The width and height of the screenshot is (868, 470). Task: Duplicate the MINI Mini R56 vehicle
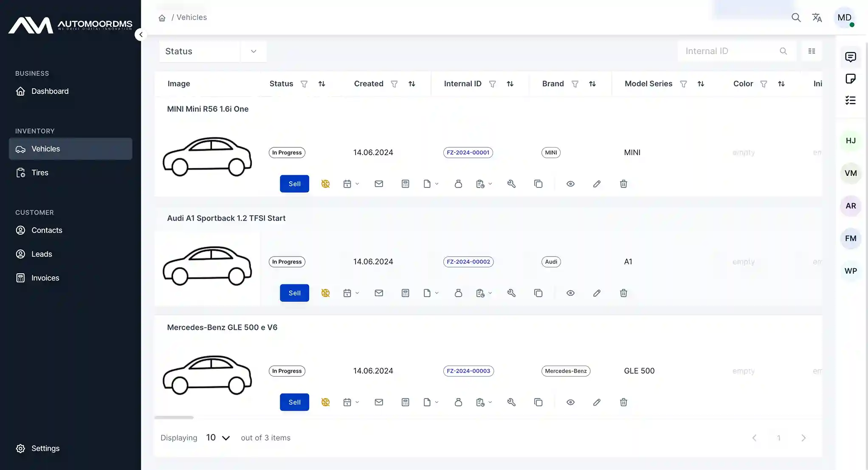[x=538, y=184]
